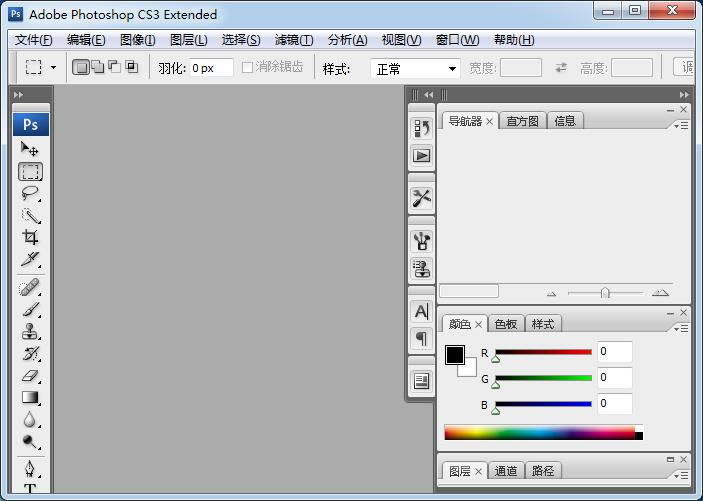This screenshot has height=501, width=703.
Task: Select the Pen tool
Action: point(30,469)
